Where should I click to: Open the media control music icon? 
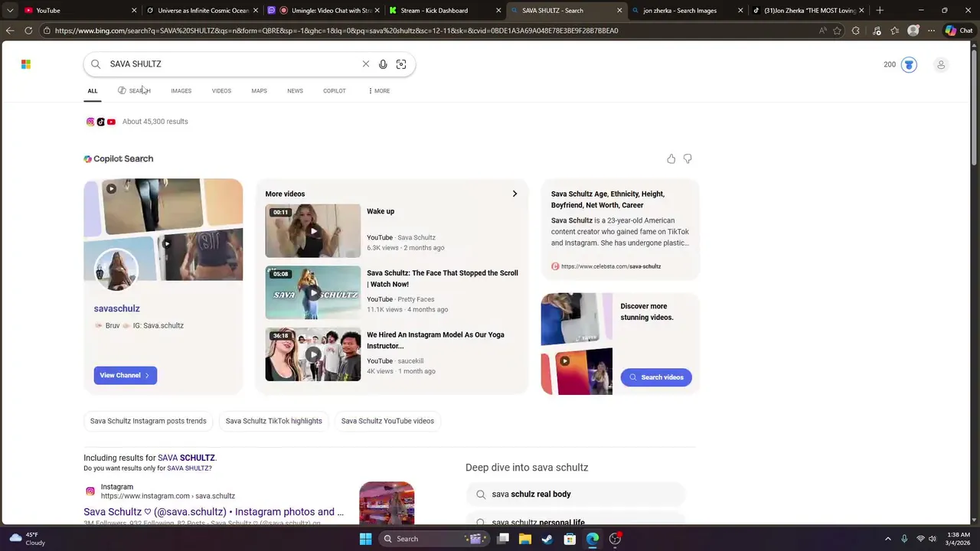pos(877,31)
